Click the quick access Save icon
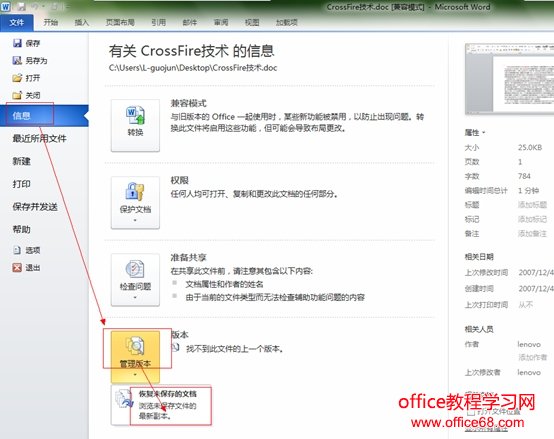This screenshot has width=554, height=439. pyautogui.click(x=21, y=6)
